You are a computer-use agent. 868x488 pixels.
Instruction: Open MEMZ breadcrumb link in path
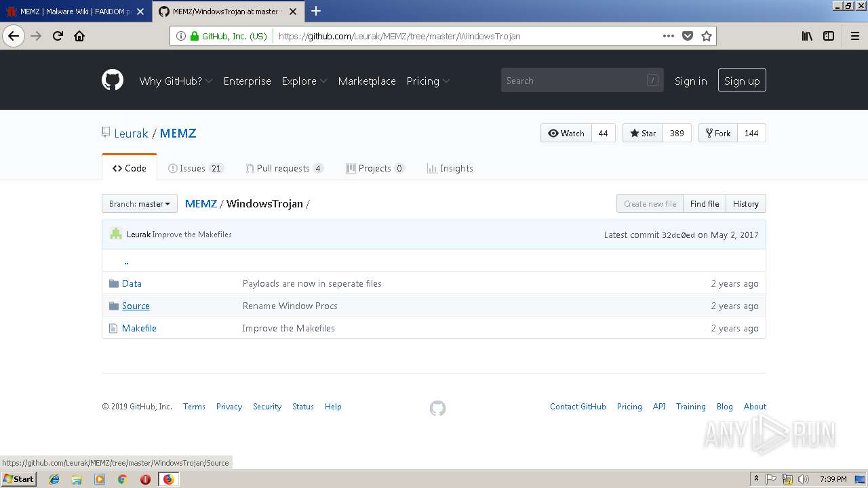click(201, 203)
